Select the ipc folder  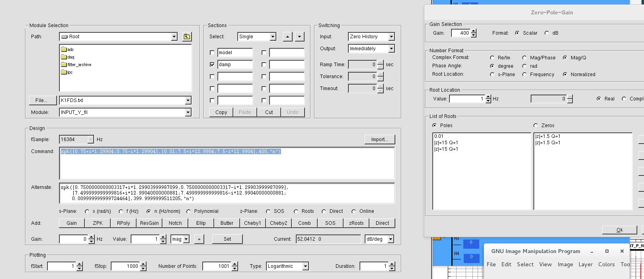pos(67,72)
